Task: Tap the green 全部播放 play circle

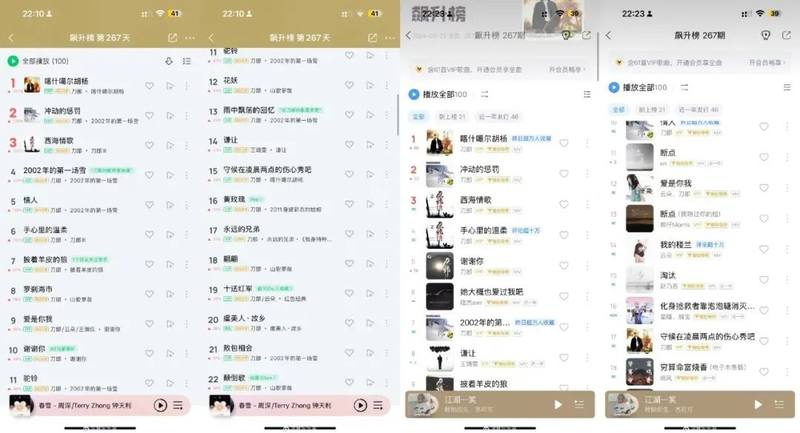Action: coord(13,61)
